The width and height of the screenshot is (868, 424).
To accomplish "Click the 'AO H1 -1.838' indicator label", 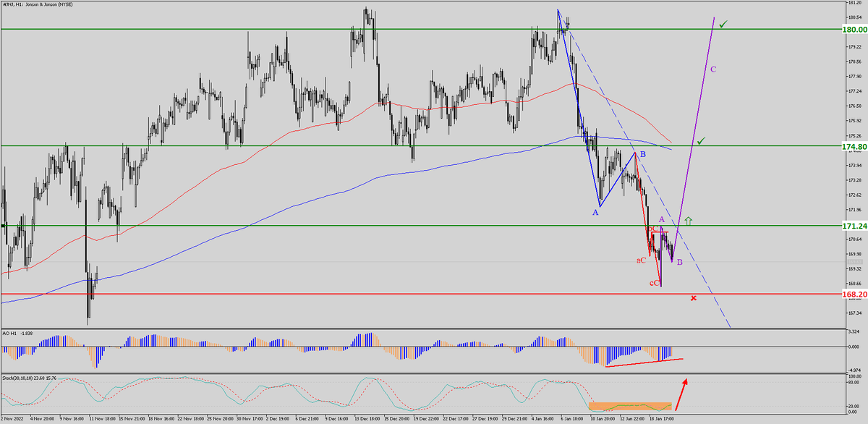I will pyautogui.click(x=16, y=334).
